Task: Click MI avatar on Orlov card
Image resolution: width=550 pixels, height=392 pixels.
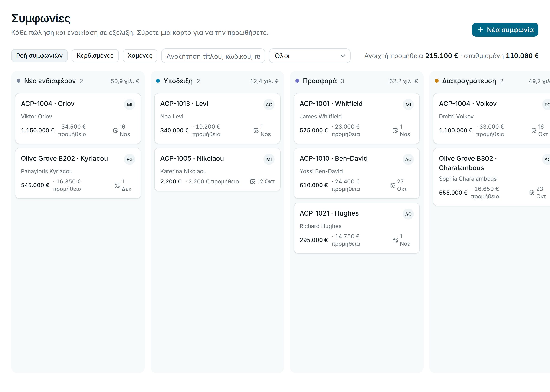Action: click(x=130, y=105)
